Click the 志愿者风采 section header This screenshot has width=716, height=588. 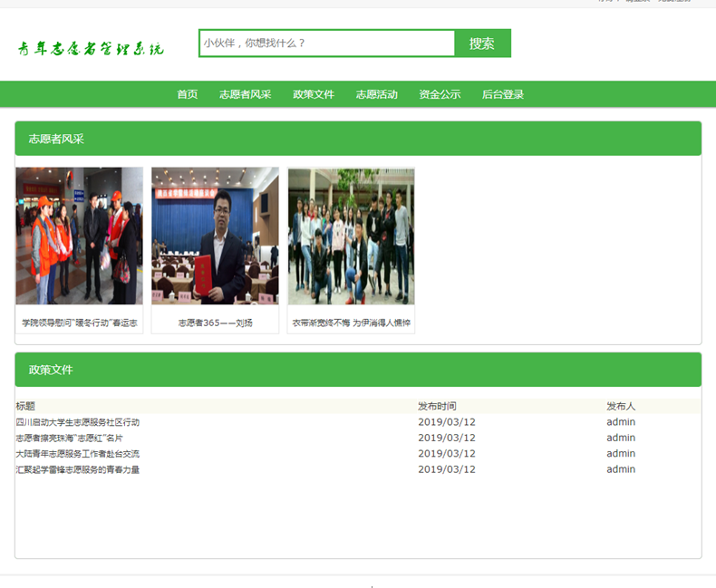[358, 139]
